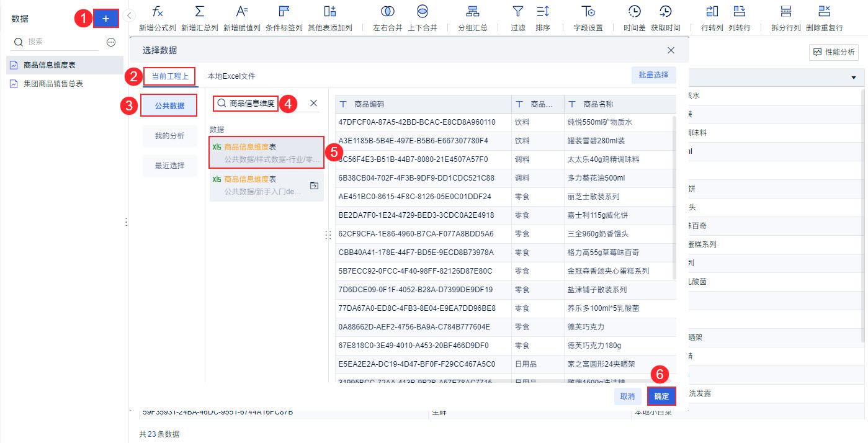Click the vertical scrollbar of preview table
Viewport: 868px width, 443px height.
click(674, 197)
